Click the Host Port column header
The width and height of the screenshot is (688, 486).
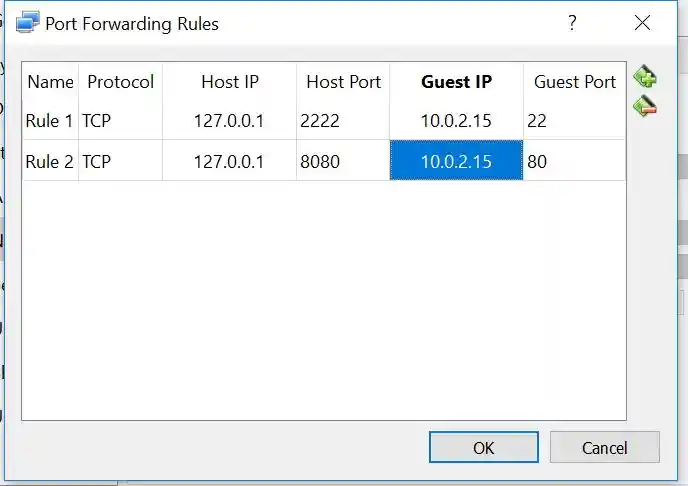point(343,82)
